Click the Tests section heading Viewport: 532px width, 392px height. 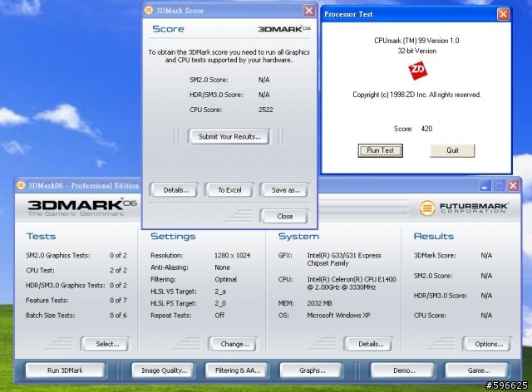pyautogui.click(x=41, y=236)
